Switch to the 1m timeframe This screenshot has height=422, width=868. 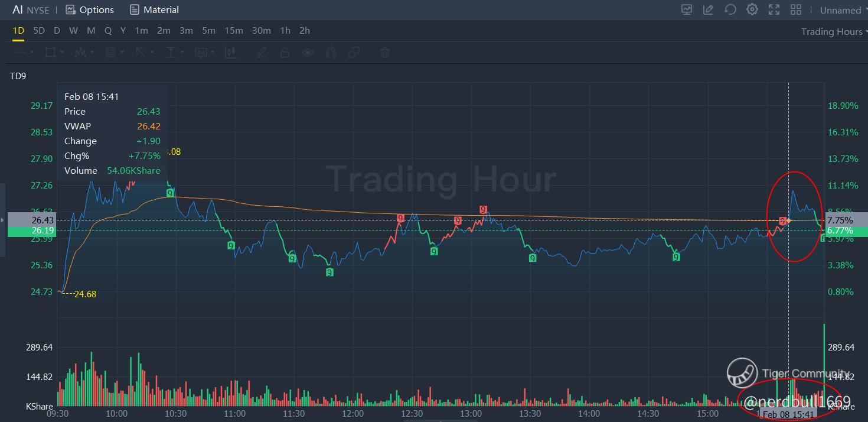(x=141, y=31)
